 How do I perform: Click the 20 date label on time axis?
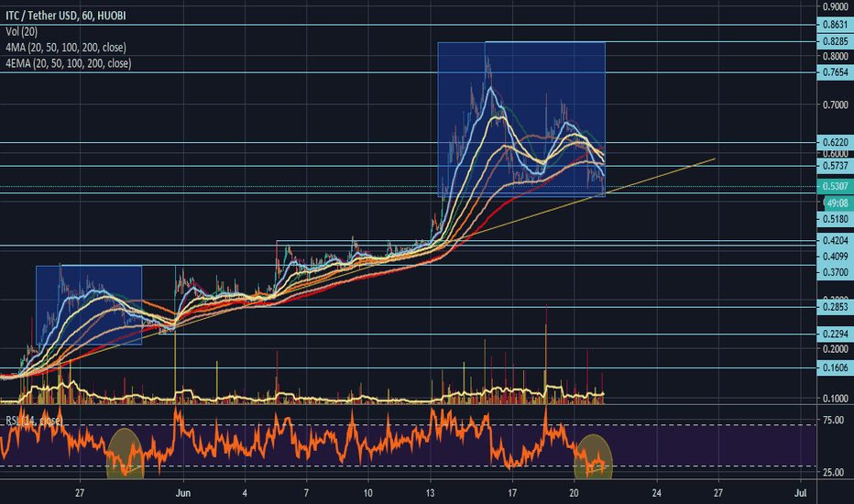[x=574, y=493]
